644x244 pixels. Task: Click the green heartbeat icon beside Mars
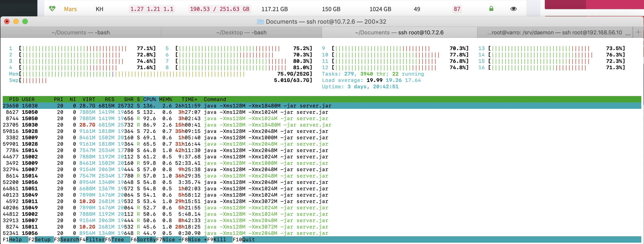coord(52,9)
